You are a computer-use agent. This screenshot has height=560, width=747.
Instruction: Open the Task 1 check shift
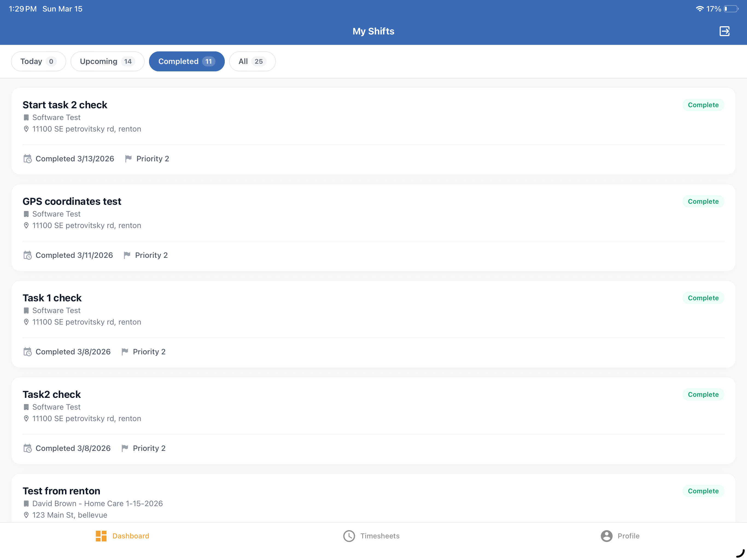click(x=373, y=324)
